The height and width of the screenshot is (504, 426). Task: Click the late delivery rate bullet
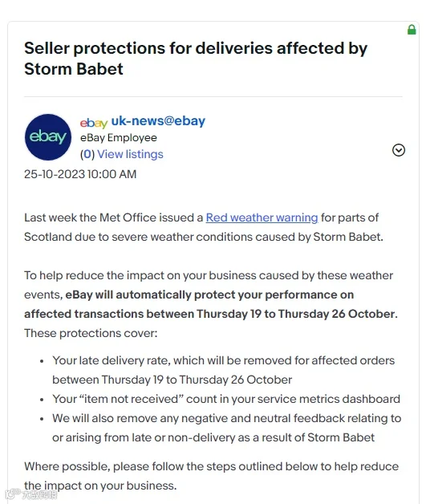pos(223,370)
